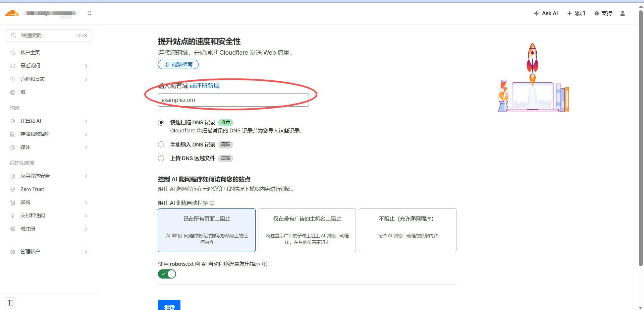The width and height of the screenshot is (644, 310).
Task: Click the Cloudflare cloud logo
Action: [x=12, y=13]
